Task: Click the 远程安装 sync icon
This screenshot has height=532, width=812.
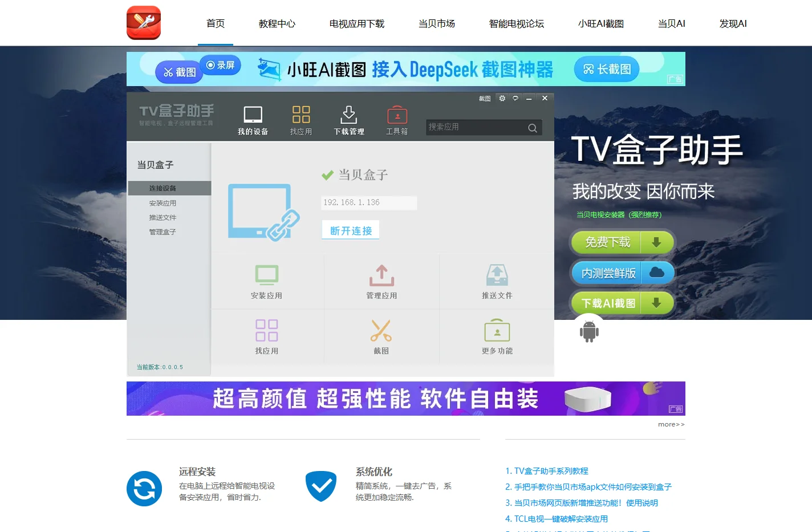Action: [x=144, y=489]
